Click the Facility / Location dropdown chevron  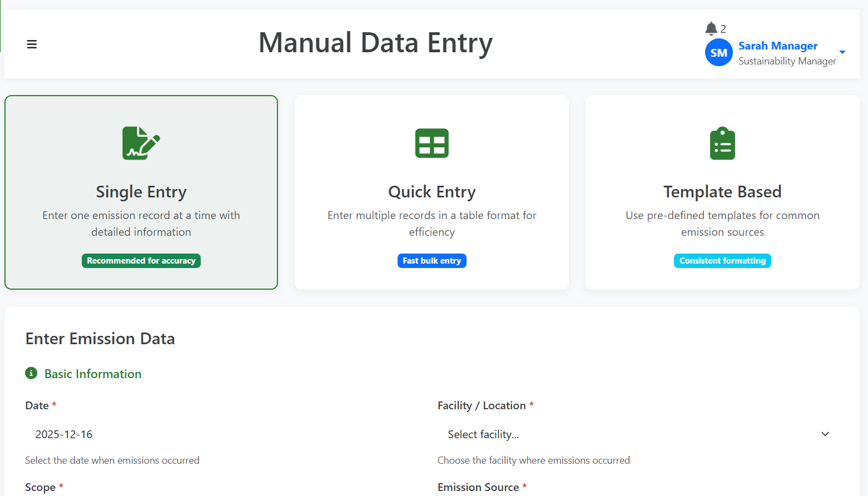point(825,434)
